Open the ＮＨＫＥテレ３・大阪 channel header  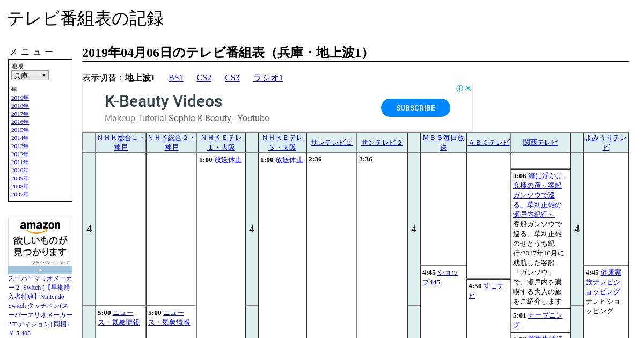tap(282, 143)
